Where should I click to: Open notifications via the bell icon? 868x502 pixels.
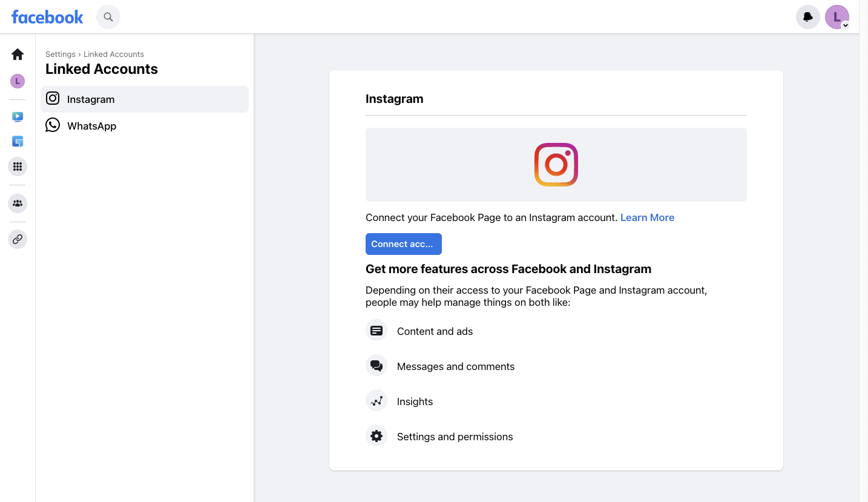pyautogui.click(x=808, y=17)
